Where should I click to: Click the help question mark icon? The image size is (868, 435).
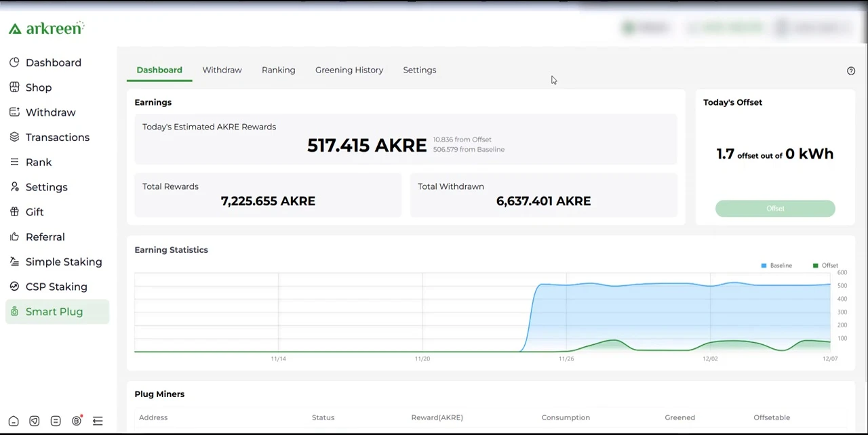[851, 70]
